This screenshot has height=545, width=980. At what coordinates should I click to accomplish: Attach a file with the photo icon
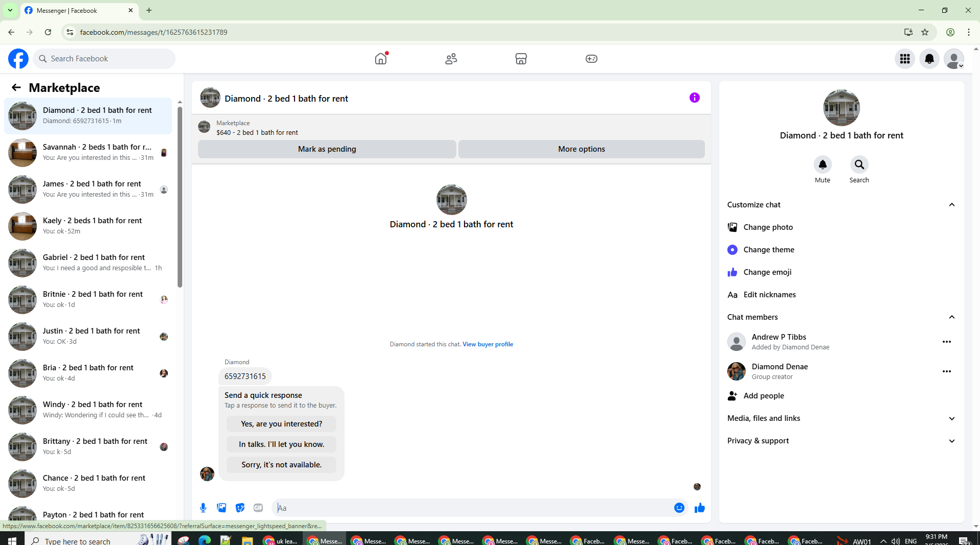coord(222,508)
